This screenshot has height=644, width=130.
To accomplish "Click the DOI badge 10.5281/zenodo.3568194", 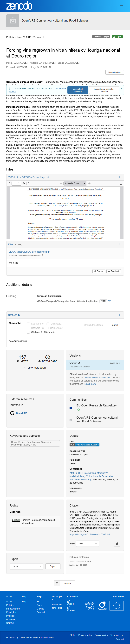I will point(84,445).
